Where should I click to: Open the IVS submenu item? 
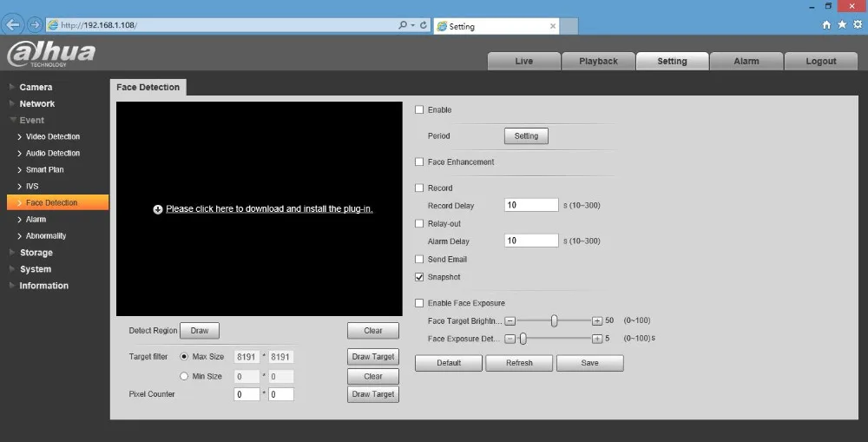[31, 186]
